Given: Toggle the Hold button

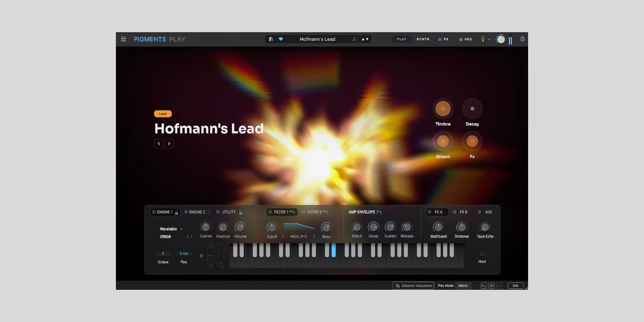Looking at the screenshot, I should click(x=482, y=254).
